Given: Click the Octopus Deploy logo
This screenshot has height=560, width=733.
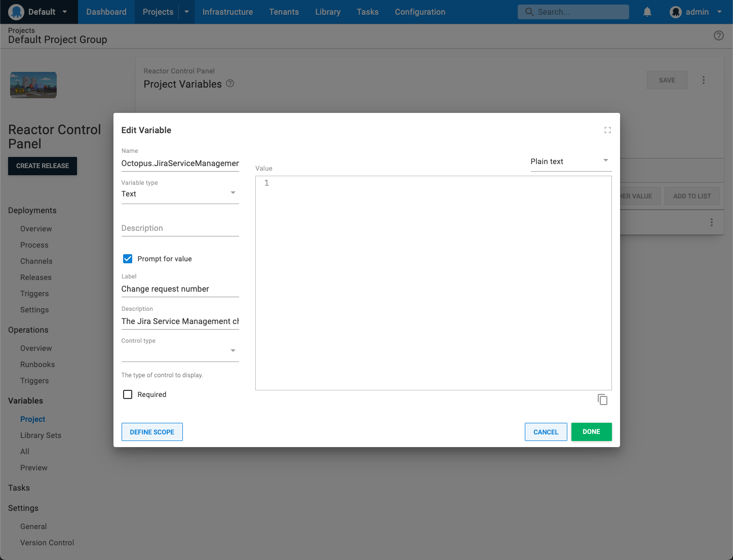Looking at the screenshot, I should 16,12.
